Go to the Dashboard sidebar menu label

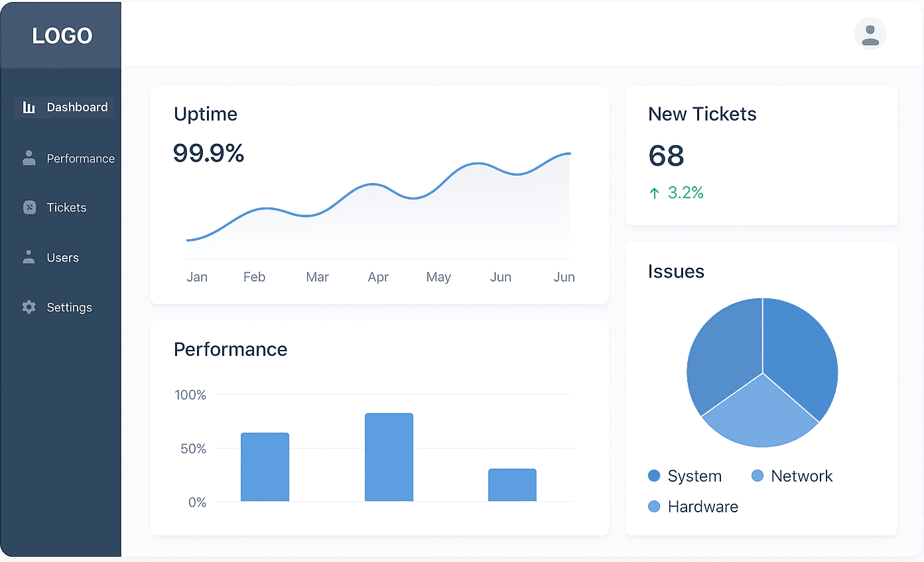(77, 107)
